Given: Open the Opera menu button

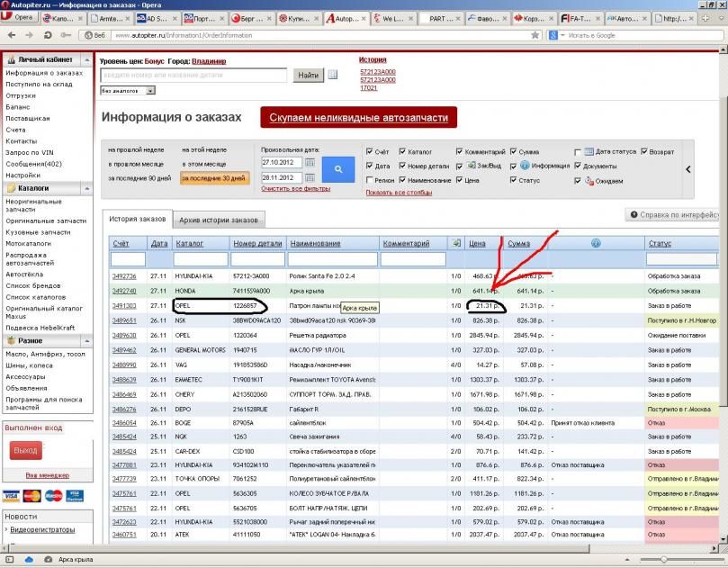Looking at the screenshot, I should coord(19,18).
